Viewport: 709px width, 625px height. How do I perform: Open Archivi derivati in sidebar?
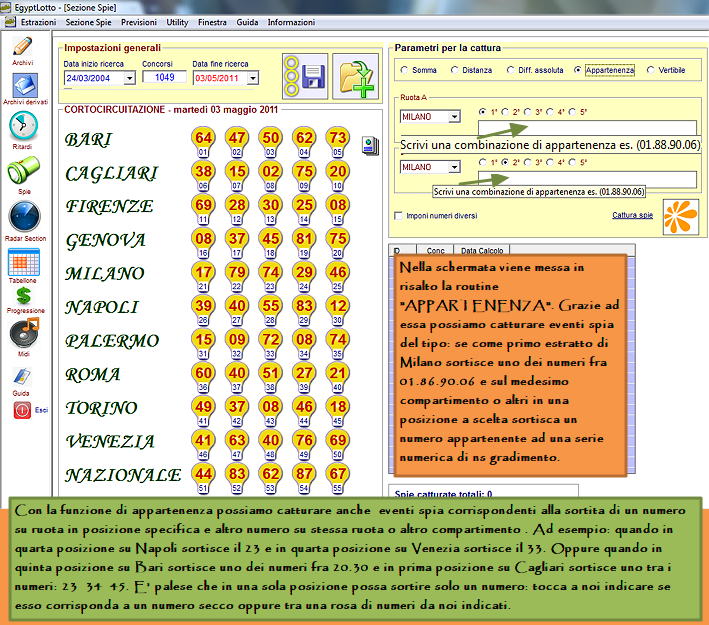tap(25, 85)
